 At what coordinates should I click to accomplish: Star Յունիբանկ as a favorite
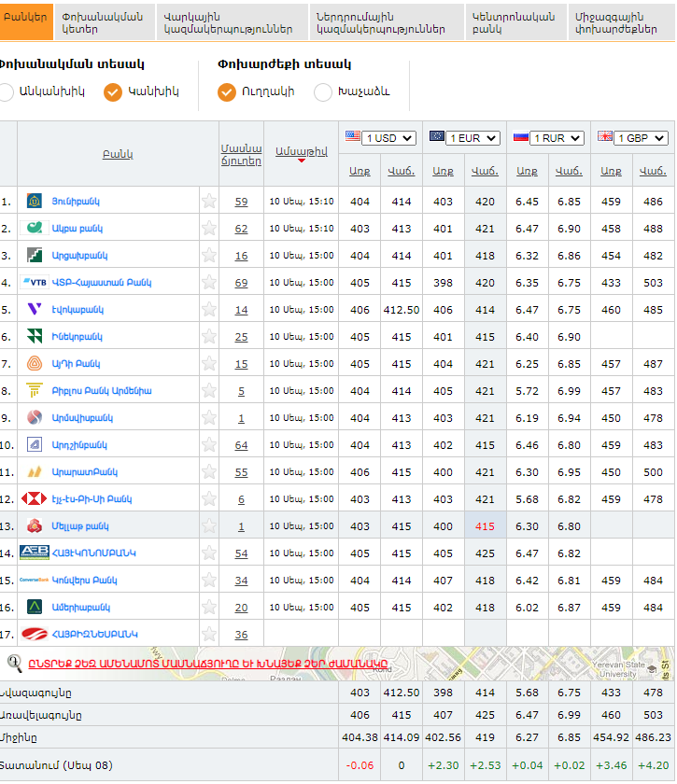209,201
